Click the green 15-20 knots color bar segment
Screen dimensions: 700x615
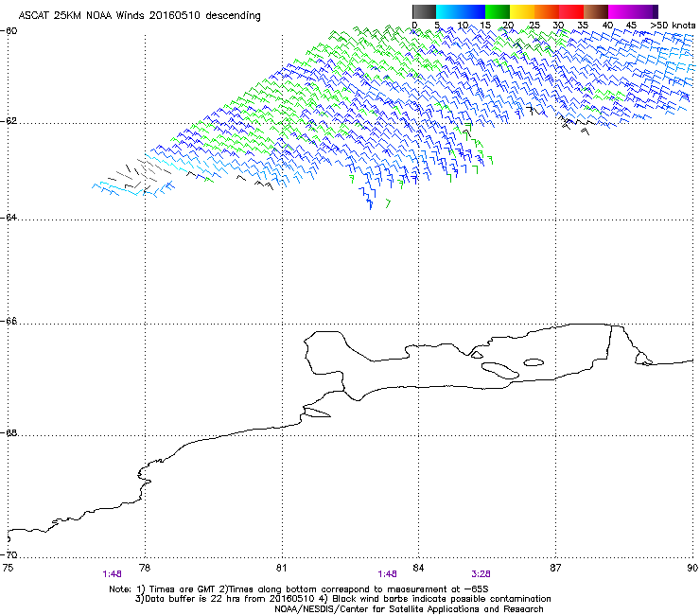click(x=498, y=11)
